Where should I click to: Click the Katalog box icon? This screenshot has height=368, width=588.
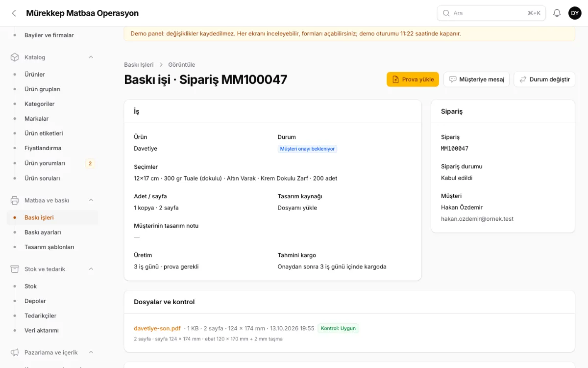[15, 57]
